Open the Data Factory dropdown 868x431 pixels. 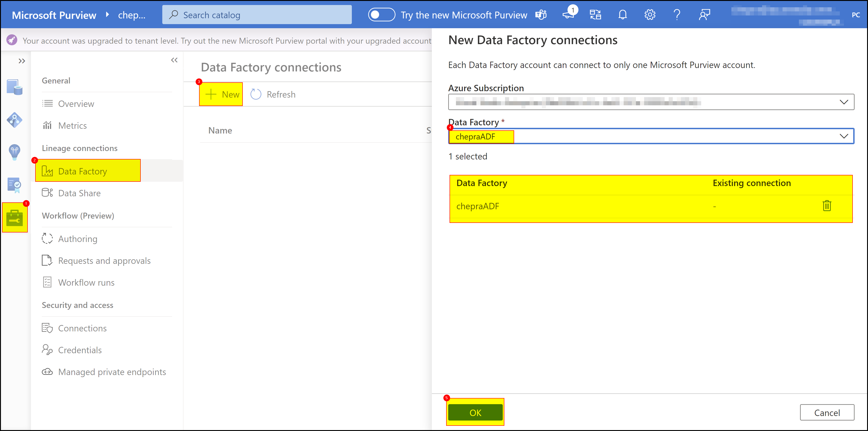point(651,136)
